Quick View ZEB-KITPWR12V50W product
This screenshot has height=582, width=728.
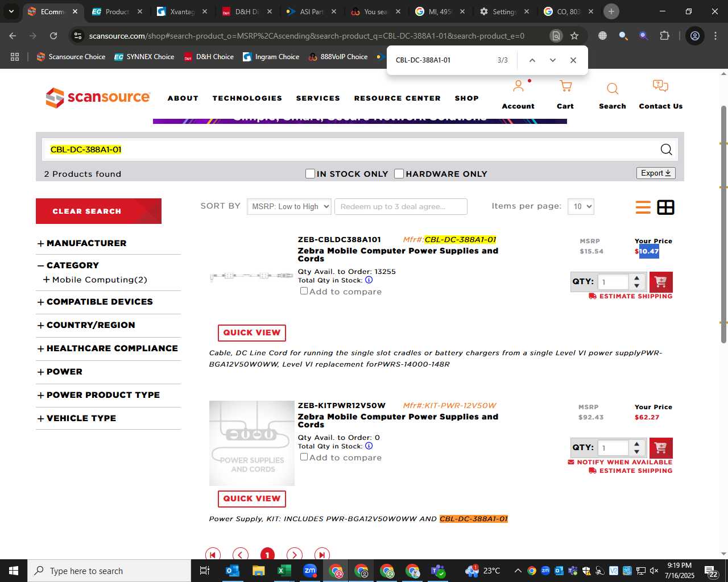pyautogui.click(x=251, y=498)
